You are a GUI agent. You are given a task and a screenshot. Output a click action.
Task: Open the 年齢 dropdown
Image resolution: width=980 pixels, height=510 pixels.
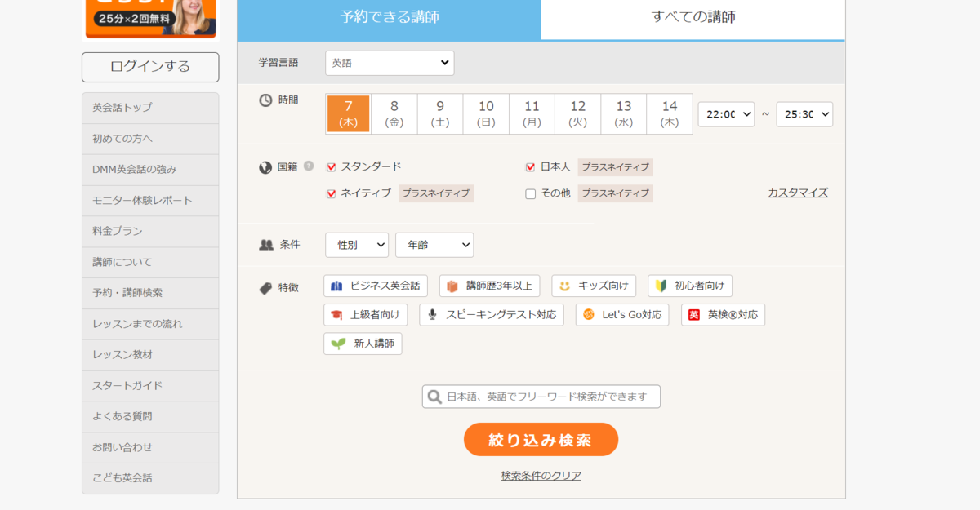tap(434, 245)
